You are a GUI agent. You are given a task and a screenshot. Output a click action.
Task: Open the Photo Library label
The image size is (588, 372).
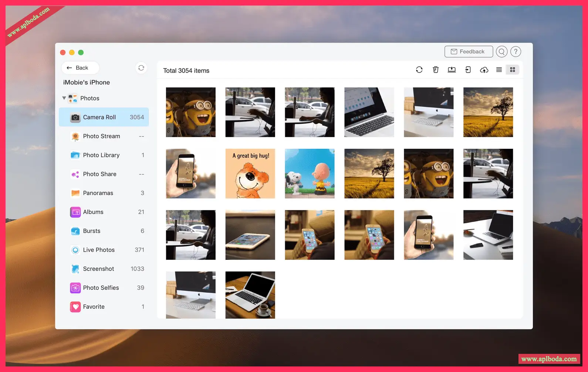[x=101, y=155]
